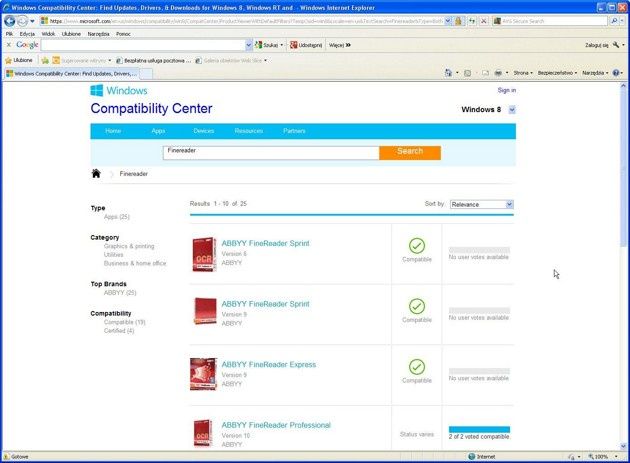This screenshot has width=630, height=463.
Task: Click the Finereader search text field
Action: pyautogui.click(x=271, y=153)
